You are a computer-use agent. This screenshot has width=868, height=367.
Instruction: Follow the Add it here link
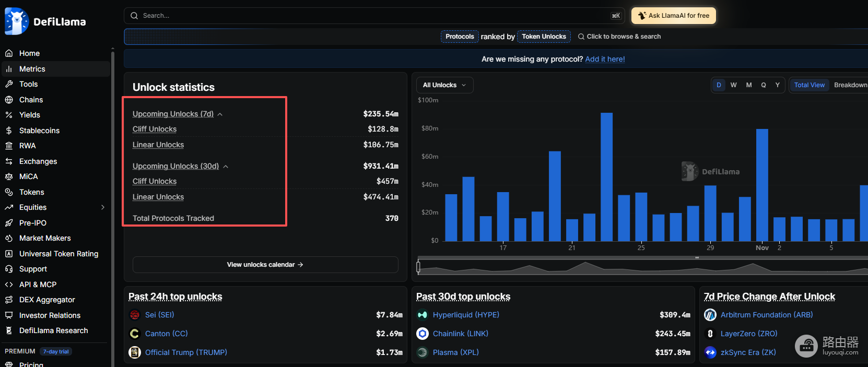coord(605,59)
